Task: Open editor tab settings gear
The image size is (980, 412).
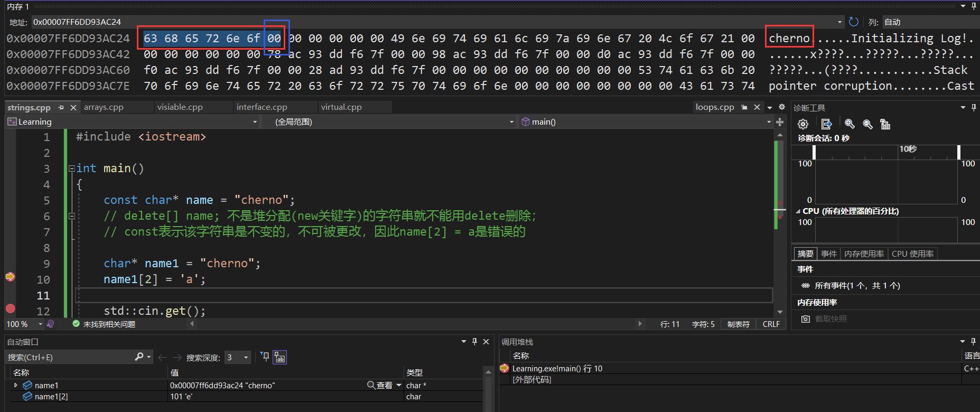Action: [782, 107]
